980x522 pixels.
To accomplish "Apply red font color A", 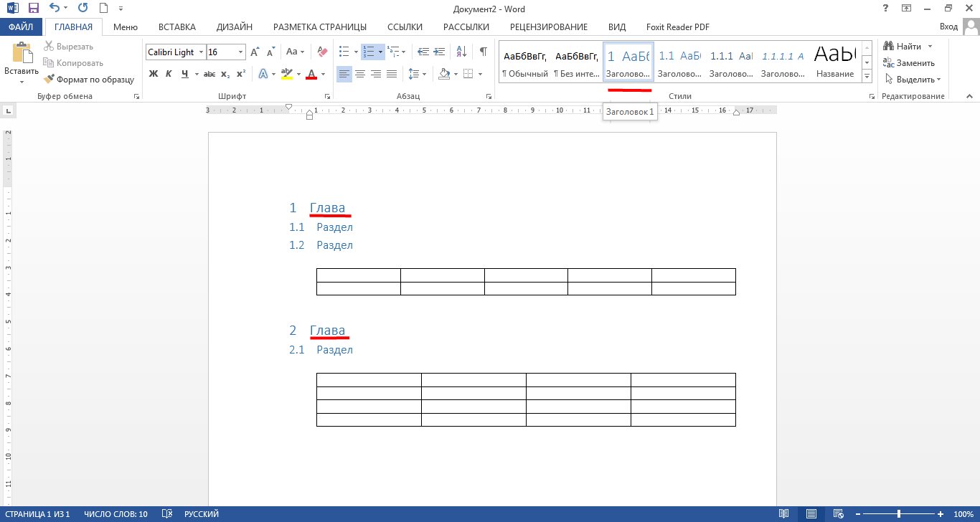I will coord(311,74).
